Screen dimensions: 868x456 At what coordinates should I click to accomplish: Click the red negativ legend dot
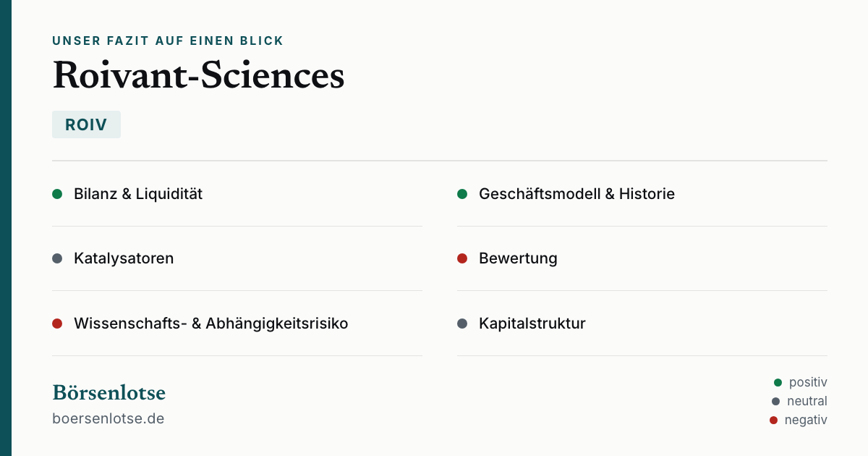coord(774,420)
